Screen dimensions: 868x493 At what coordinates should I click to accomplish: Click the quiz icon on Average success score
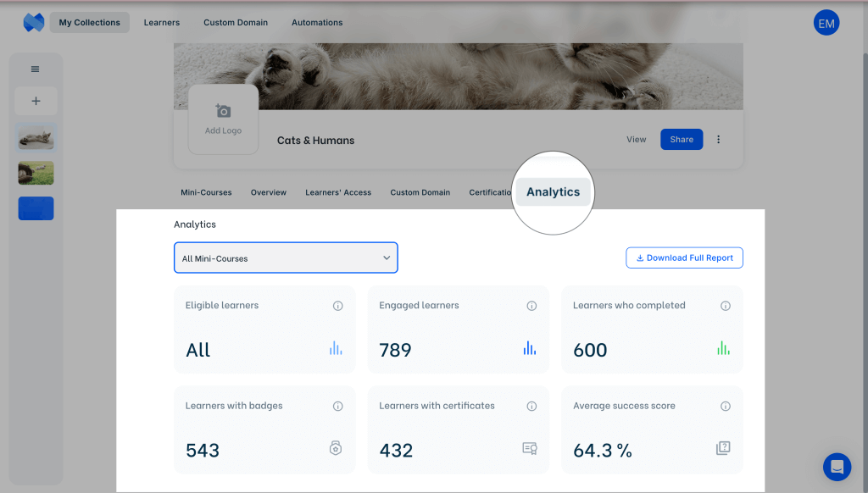(x=723, y=448)
